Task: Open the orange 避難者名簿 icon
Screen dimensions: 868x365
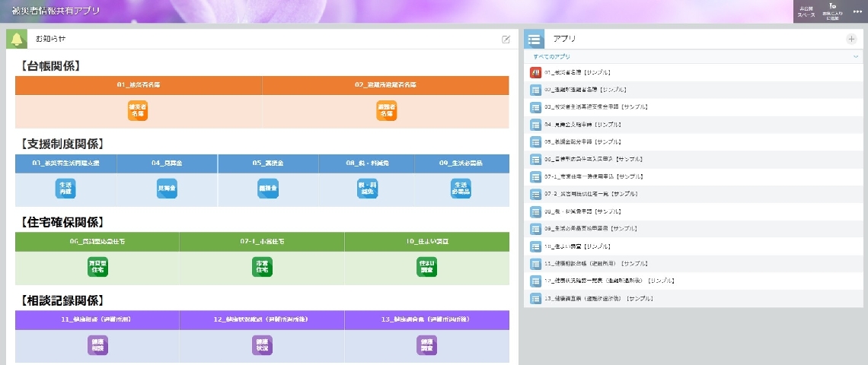Action: click(386, 111)
